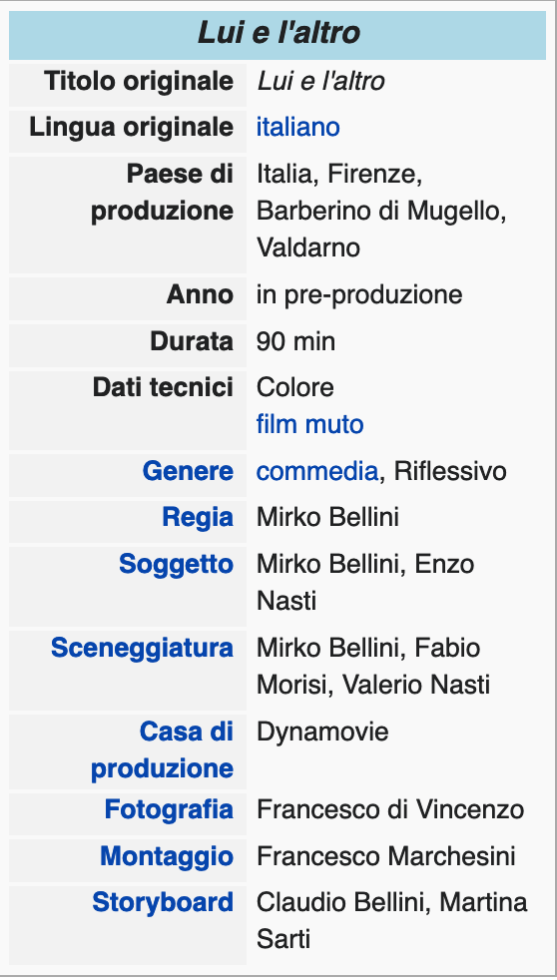Select the 90 min duration value
The image size is (557, 980).
(295, 341)
